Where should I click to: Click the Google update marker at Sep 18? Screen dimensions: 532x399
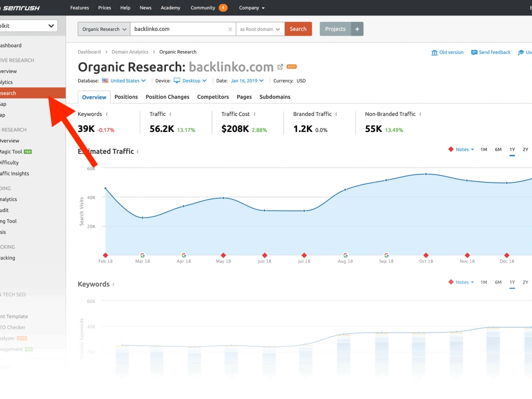386,255
